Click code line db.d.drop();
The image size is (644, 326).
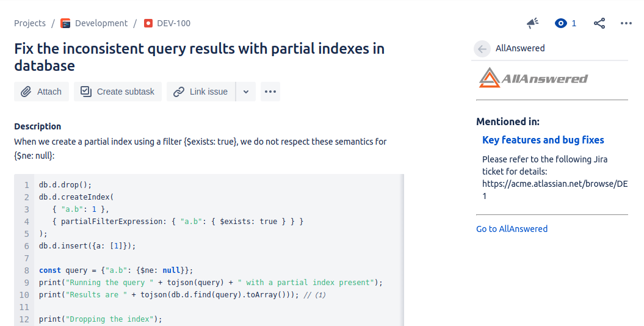pos(65,185)
